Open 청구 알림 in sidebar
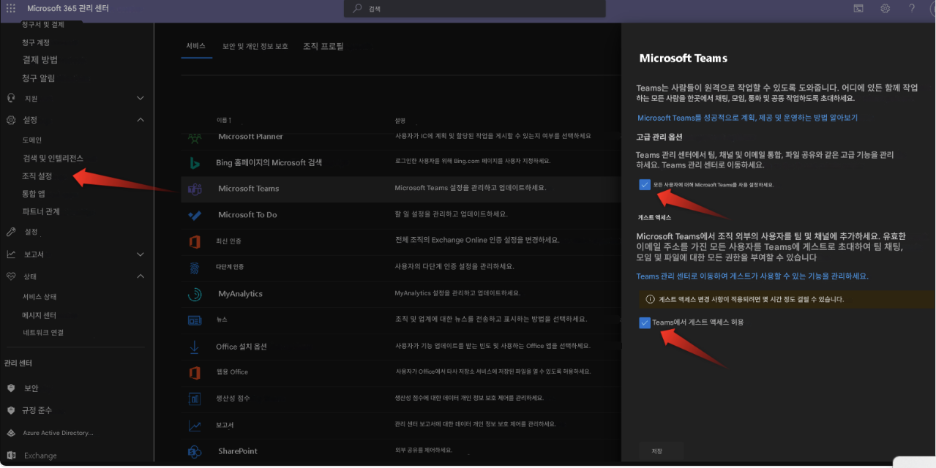Screen dimensions: 936x468 pos(38,78)
